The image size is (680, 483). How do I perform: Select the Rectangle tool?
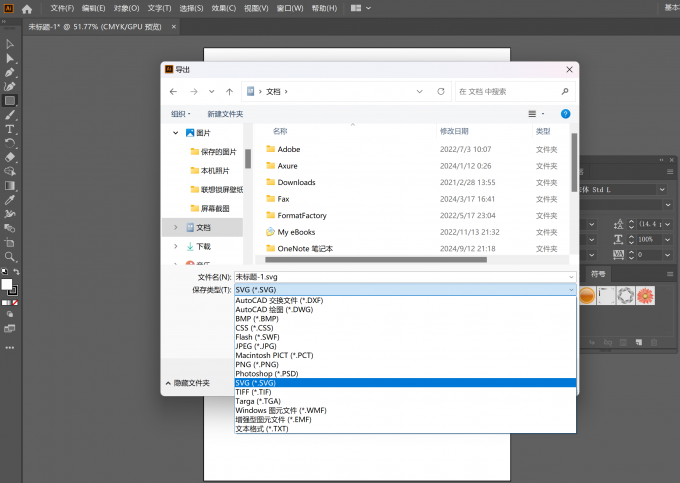tap(10, 101)
